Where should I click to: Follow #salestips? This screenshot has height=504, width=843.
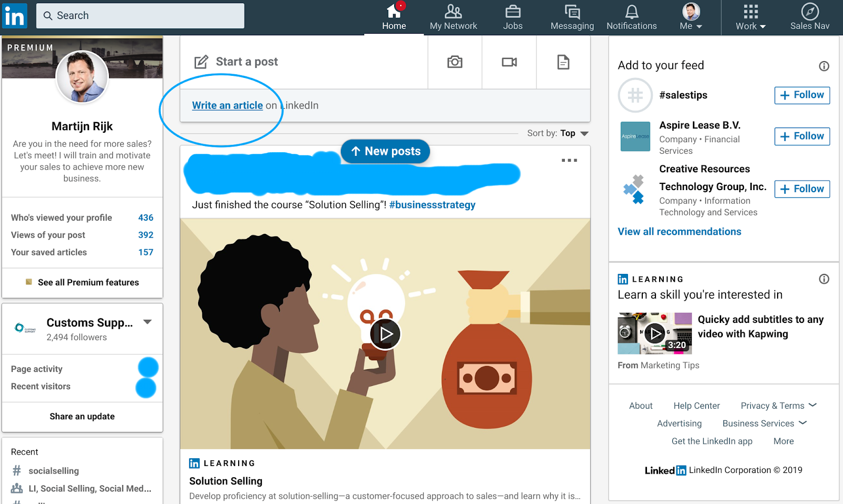click(x=802, y=95)
